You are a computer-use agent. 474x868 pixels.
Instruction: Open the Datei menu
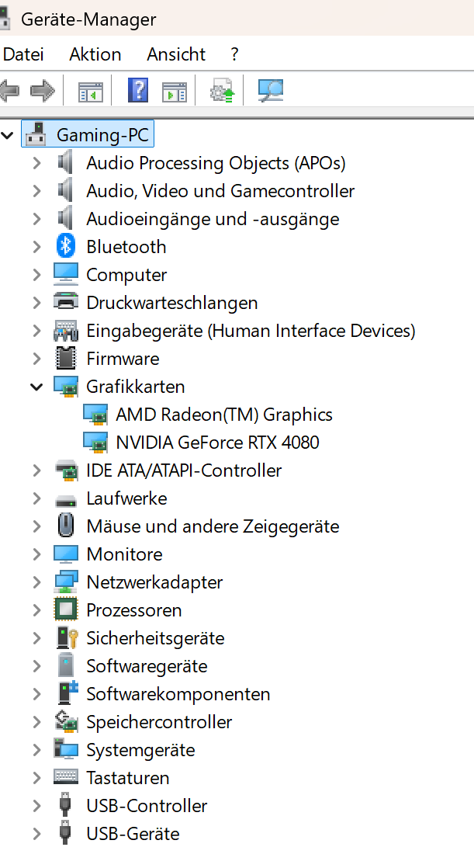(x=23, y=54)
